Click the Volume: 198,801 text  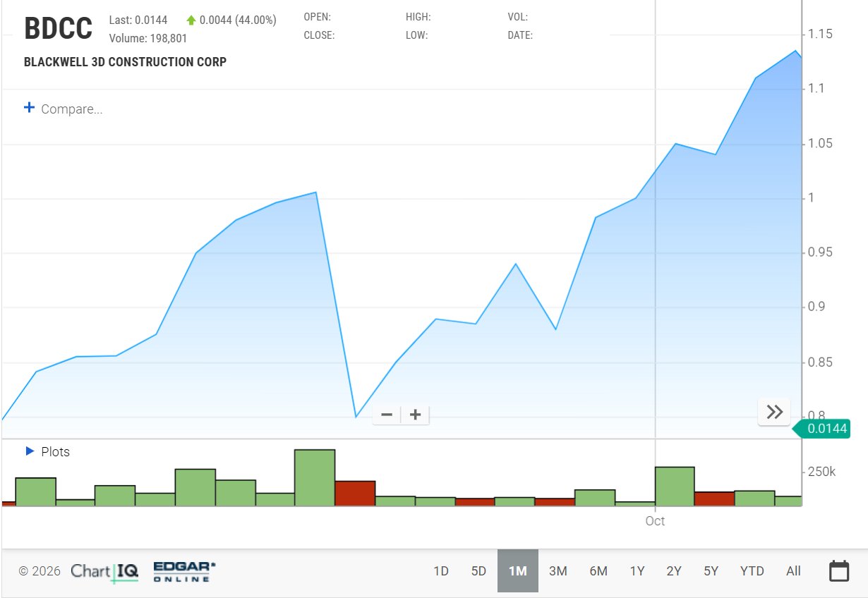tap(148, 38)
